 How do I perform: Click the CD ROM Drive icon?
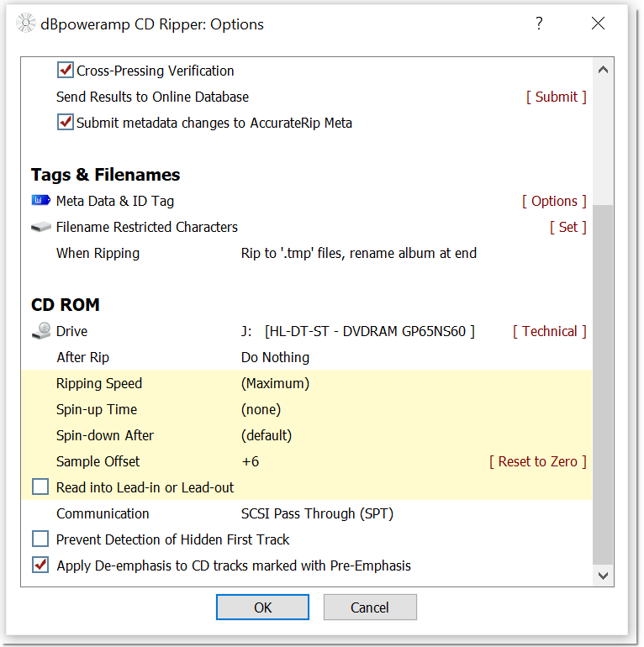(40, 331)
